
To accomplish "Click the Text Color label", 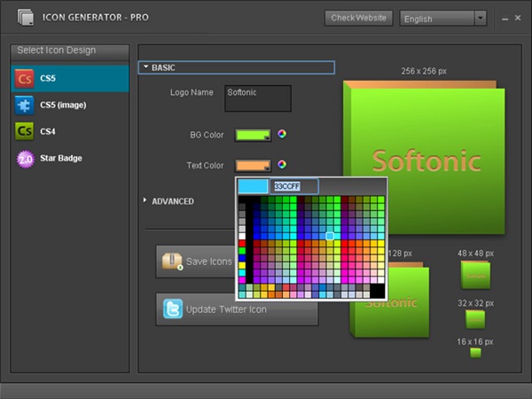I will [x=205, y=166].
